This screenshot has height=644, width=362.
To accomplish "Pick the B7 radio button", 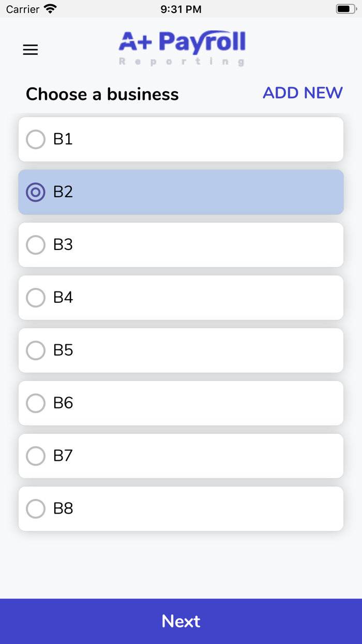I will pos(36,456).
